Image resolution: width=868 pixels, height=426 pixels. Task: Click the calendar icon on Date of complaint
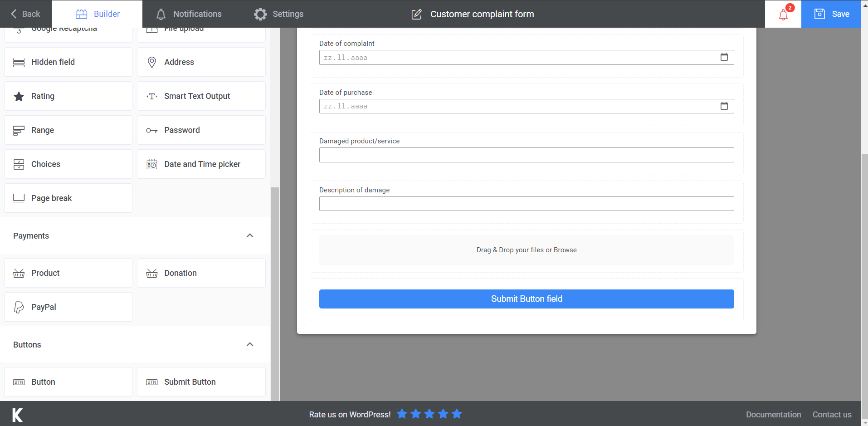[724, 57]
